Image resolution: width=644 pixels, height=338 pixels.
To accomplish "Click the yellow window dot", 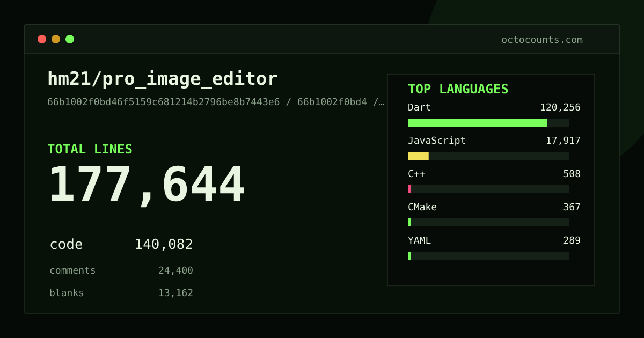I will point(56,39).
